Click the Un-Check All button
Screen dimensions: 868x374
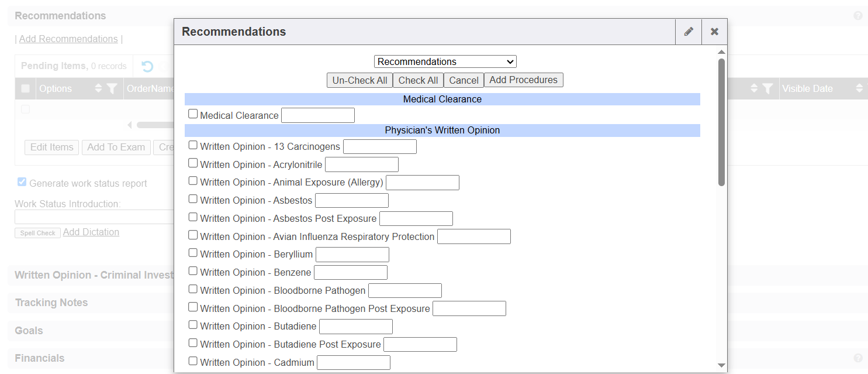coord(359,80)
